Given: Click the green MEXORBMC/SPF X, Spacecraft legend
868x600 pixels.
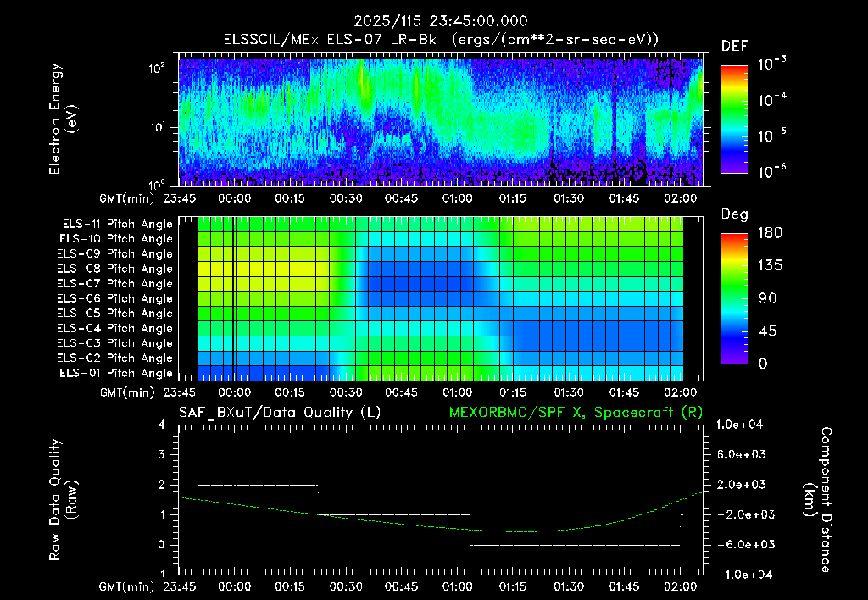Looking at the screenshot, I should point(576,413).
